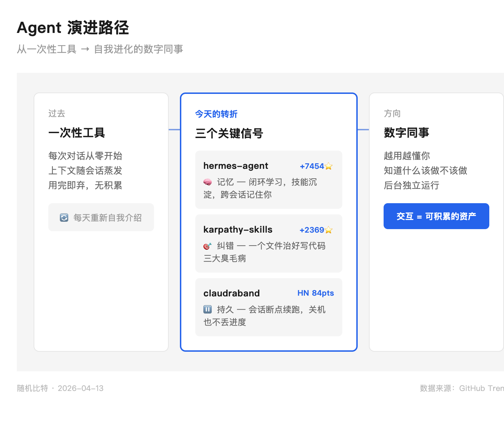Image resolution: width=504 pixels, height=433 pixels.
Task: Open the karpathy-skills title
Action: tap(238, 229)
